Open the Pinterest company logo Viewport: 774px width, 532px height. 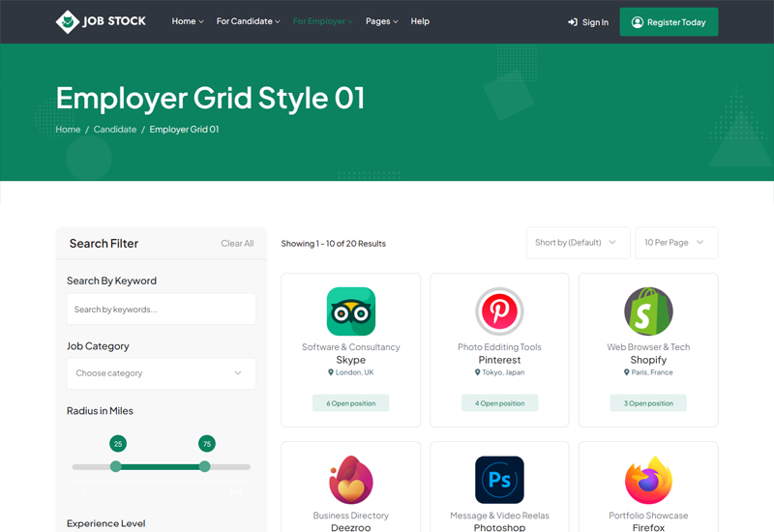pyautogui.click(x=499, y=311)
